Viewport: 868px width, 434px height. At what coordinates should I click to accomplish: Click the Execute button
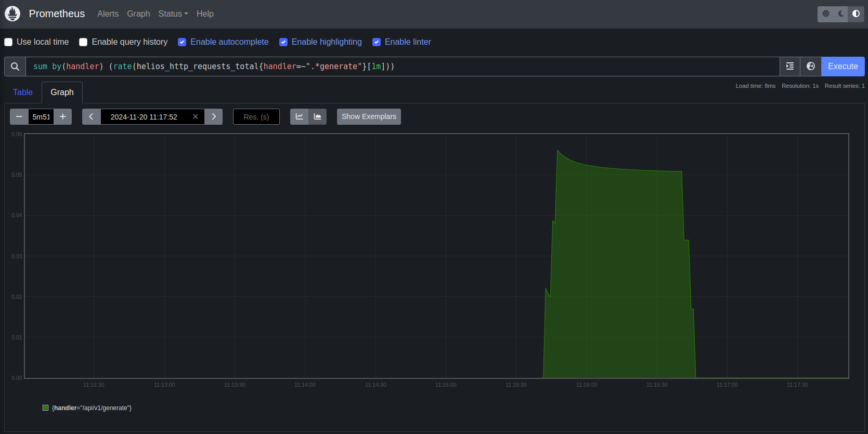843,67
